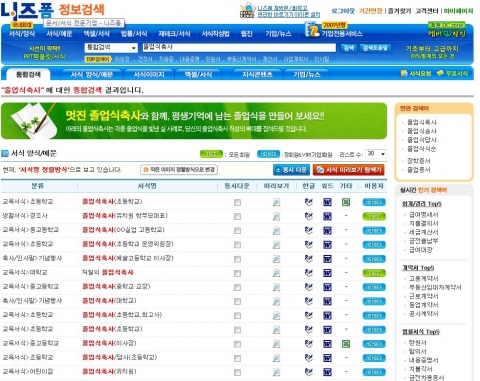Open the 리스트 수 dropdown showing 30
The width and height of the screenshot is (480, 381).
376,154
